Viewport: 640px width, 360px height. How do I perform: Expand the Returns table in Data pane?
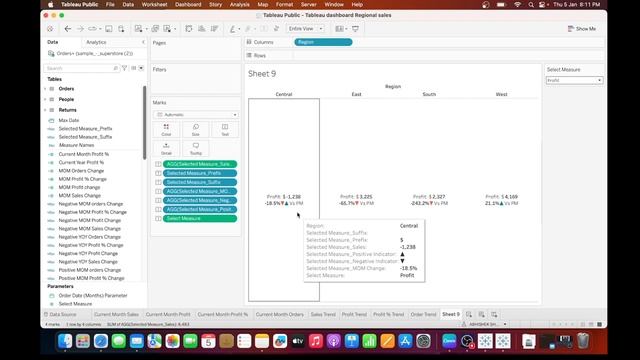click(x=45, y=110)
